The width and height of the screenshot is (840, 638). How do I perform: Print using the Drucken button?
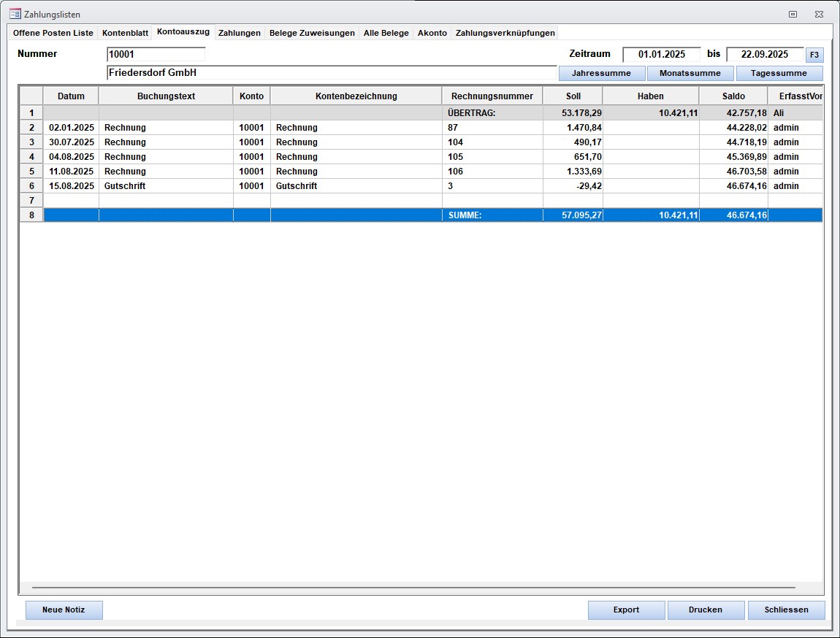(x=706, y=610)
